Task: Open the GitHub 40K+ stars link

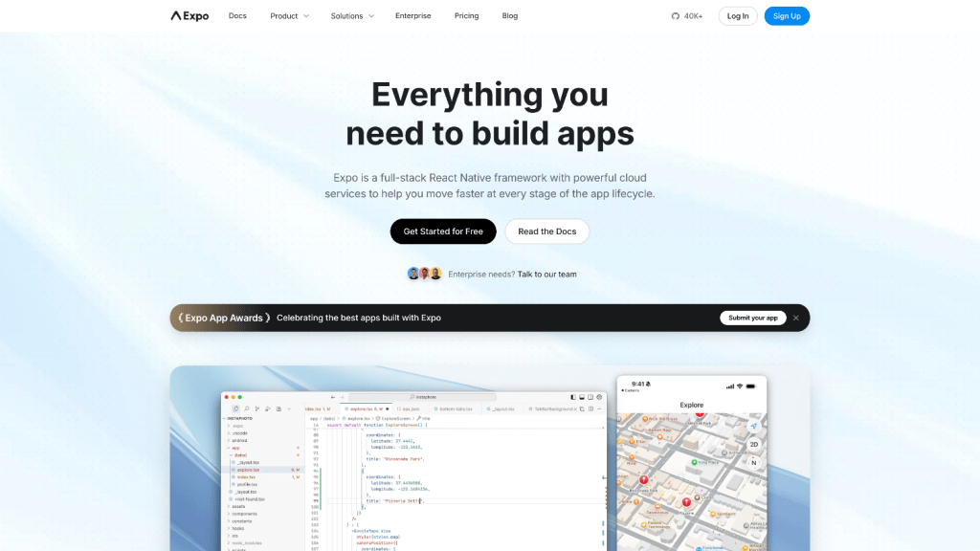Action: 687,16
